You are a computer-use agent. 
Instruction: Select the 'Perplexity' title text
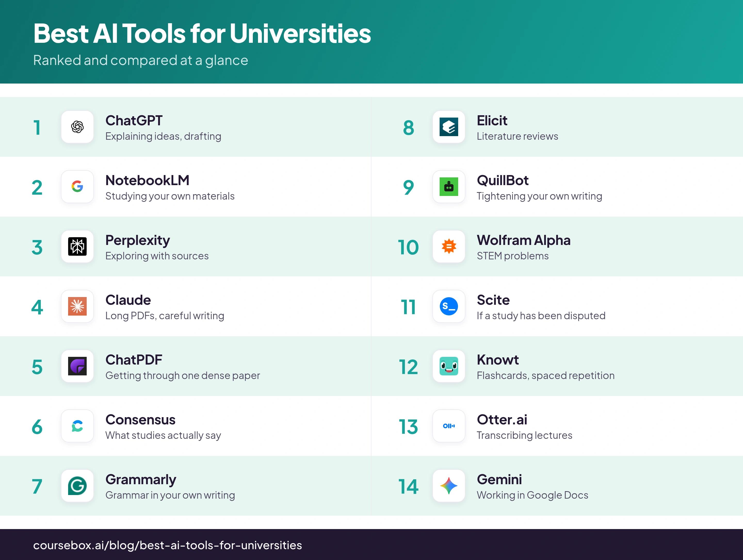click(138, 241)
